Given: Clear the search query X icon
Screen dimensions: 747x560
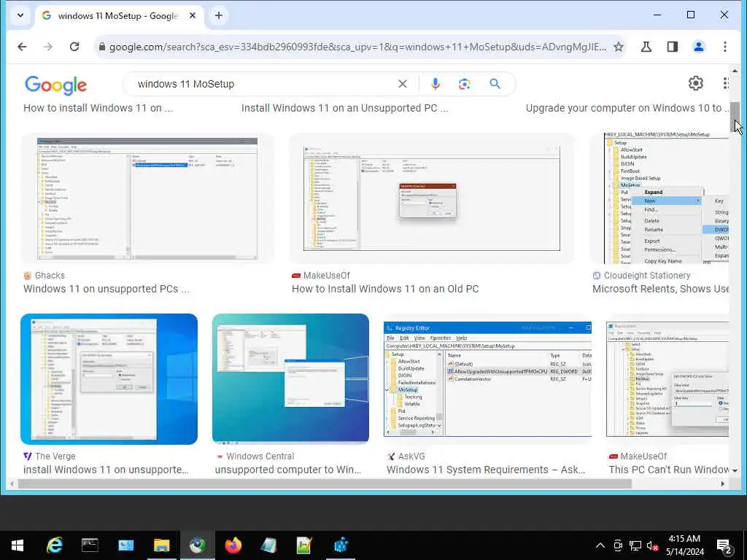Looking at the screenshot, I should [403, 84].
